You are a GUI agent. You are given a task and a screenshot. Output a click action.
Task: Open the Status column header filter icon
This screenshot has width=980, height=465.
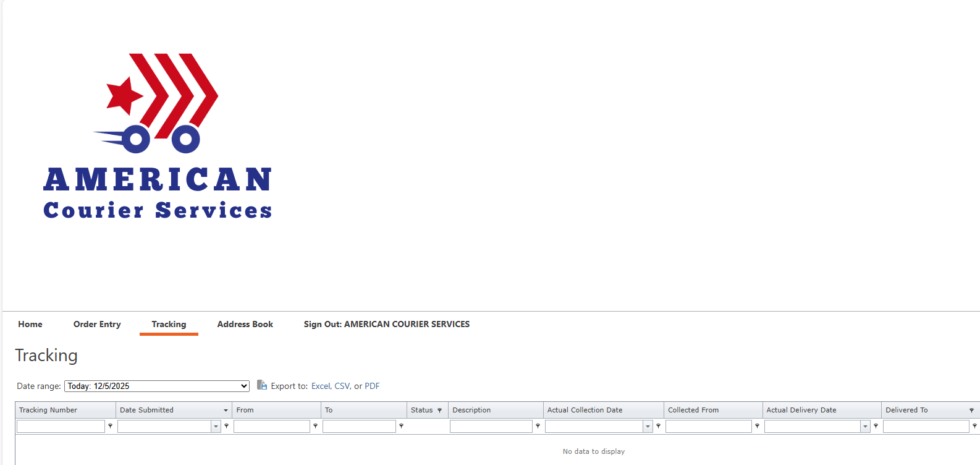440,411
